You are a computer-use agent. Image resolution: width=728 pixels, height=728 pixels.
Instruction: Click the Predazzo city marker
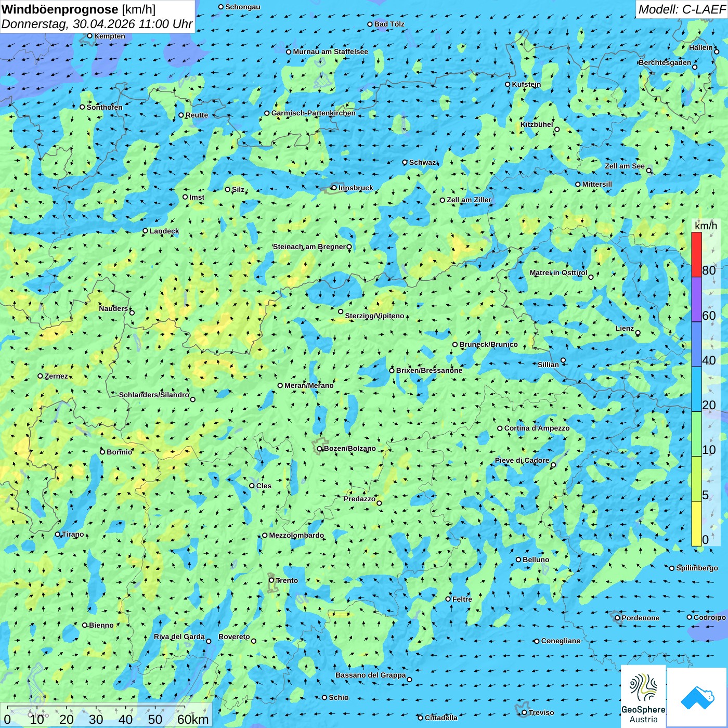[x=379, y=503]
